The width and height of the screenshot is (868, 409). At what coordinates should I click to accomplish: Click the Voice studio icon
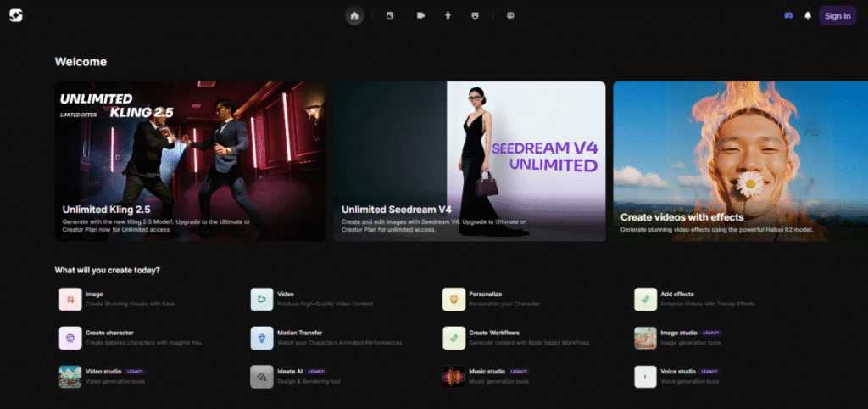pyautogui.click(x=645, y=376)
